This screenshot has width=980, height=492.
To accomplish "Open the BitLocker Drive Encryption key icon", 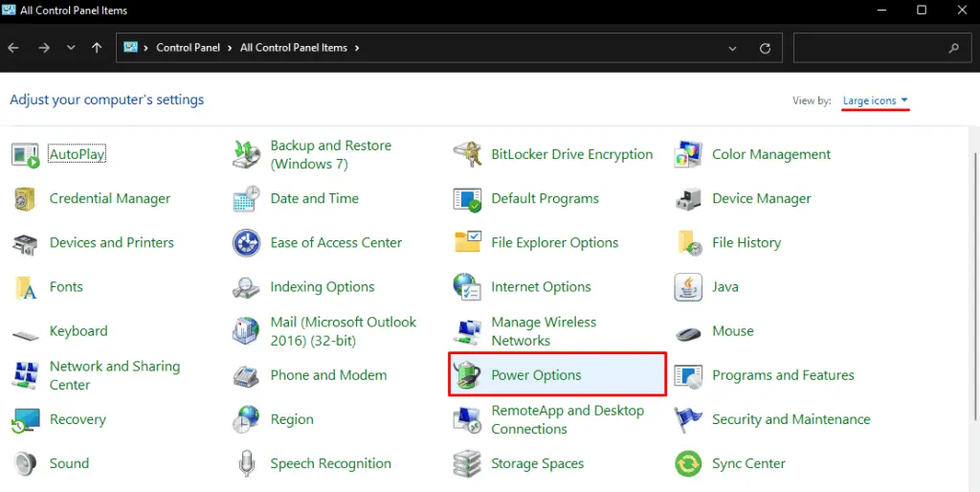I will point(467,154).
